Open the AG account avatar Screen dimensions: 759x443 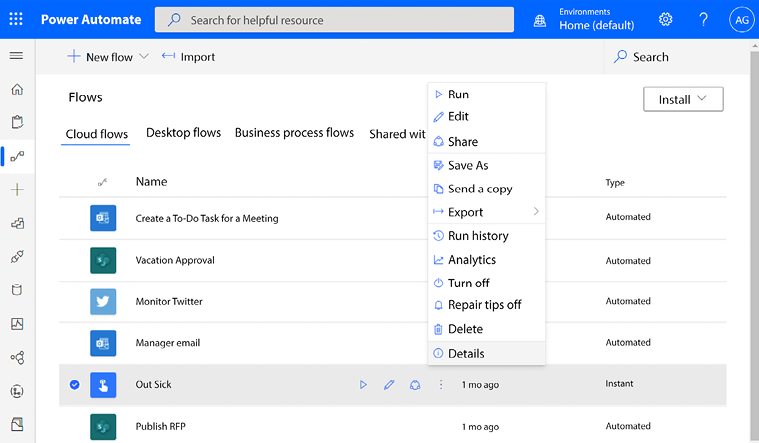(742, 20)
